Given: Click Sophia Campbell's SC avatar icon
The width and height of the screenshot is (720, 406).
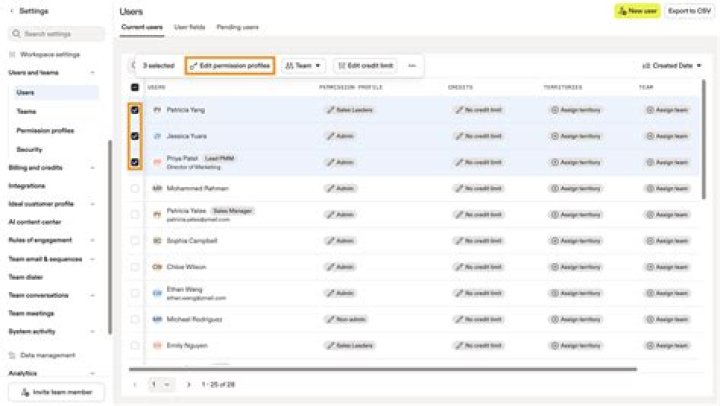Looking at the screenshot, I should (x=157, y=241).
